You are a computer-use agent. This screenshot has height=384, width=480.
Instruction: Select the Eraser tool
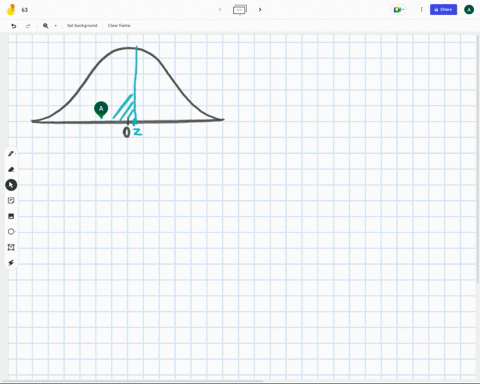click(x=11, y=169)
